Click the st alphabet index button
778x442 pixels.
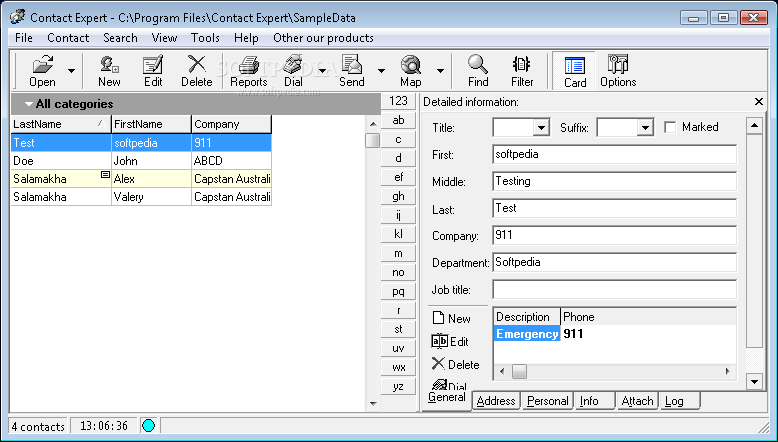pos(398,329)
